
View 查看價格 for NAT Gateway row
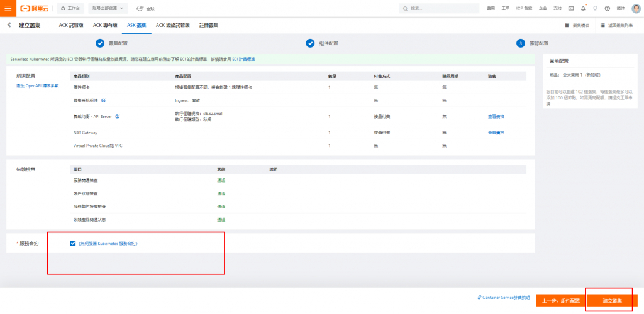[x=496, y=133]
